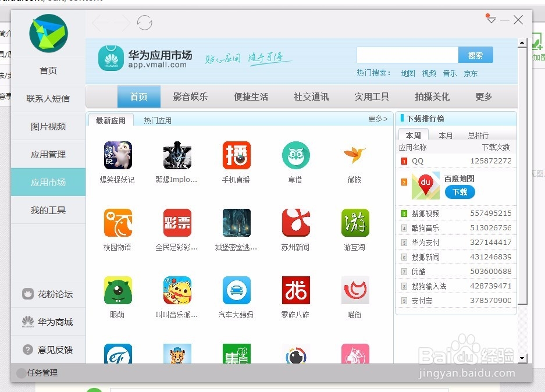Open the 叫叫音乐派 app icon
This screenshot has height=392, width=545.
[x=177, y=290]
